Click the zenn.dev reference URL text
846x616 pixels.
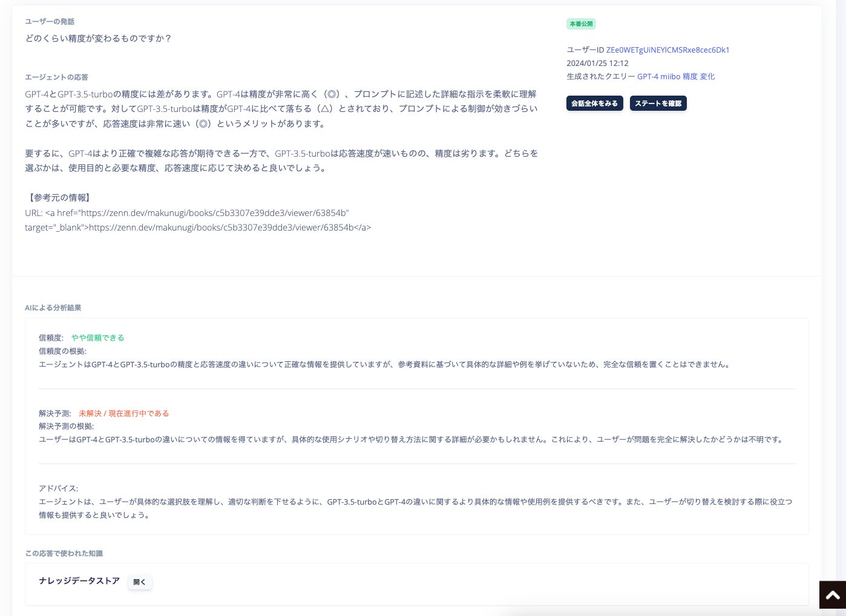(198, 220)
